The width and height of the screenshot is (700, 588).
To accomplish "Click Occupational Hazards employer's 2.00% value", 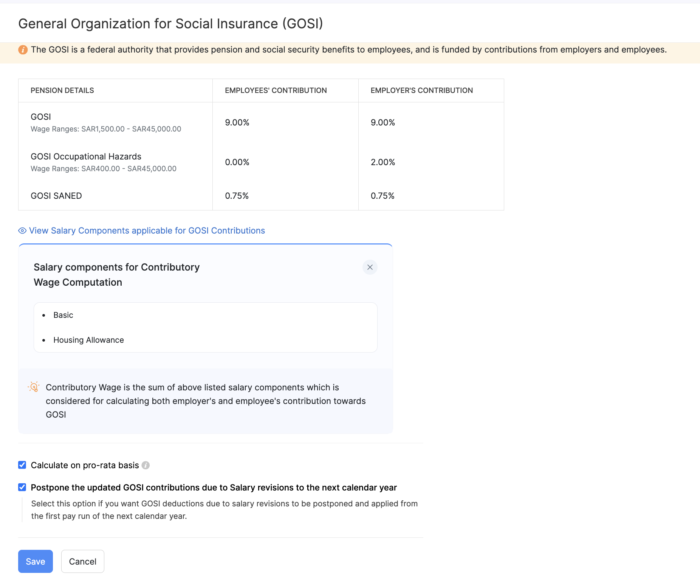I will pos(383,162).
